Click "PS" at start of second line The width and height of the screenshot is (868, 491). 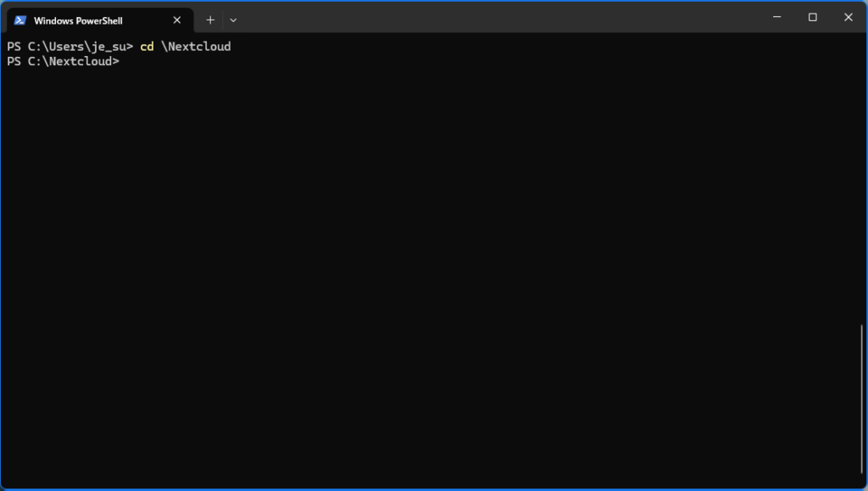(x=14, y=61)
